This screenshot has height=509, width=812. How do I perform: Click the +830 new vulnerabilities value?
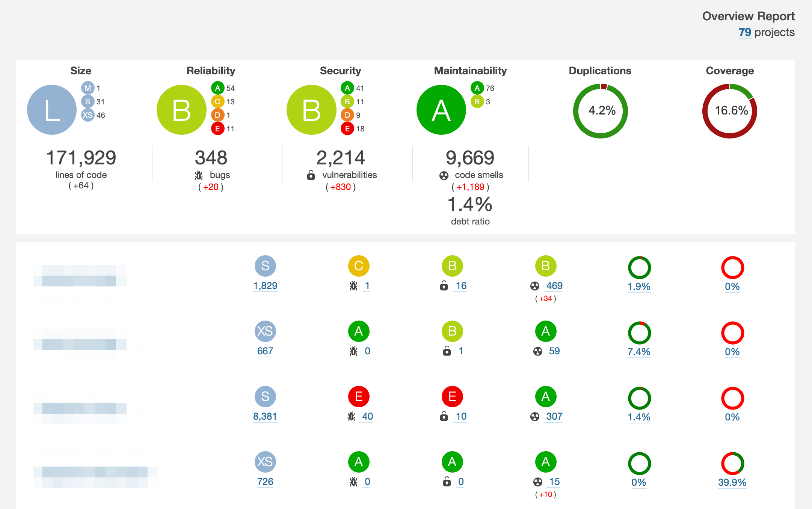pyautogui.click(x=341, y=187)
